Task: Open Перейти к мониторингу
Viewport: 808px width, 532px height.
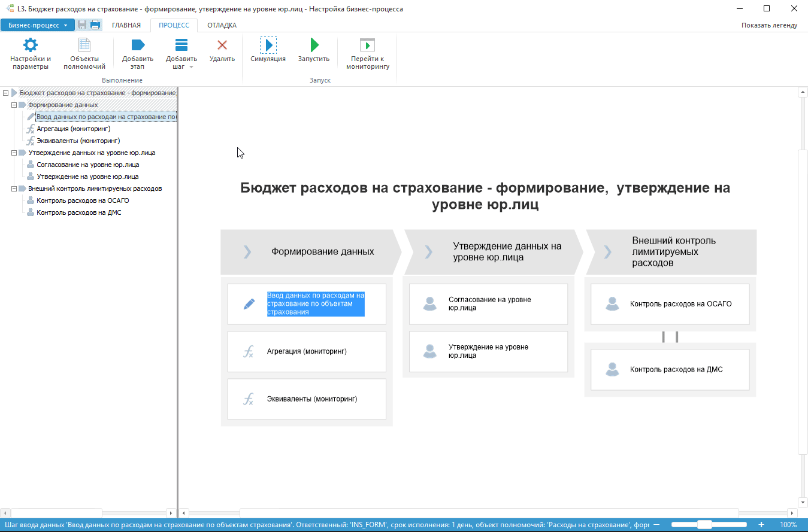Action: 367,45
